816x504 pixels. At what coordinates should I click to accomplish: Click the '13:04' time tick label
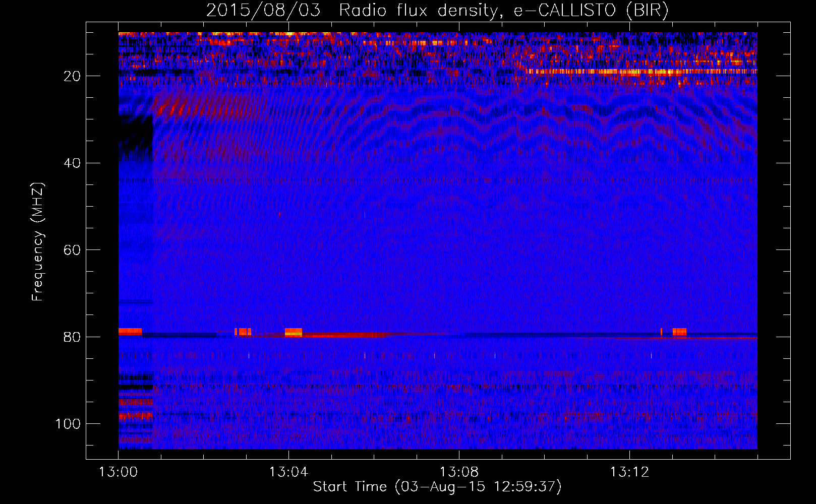tap(288, 472)
